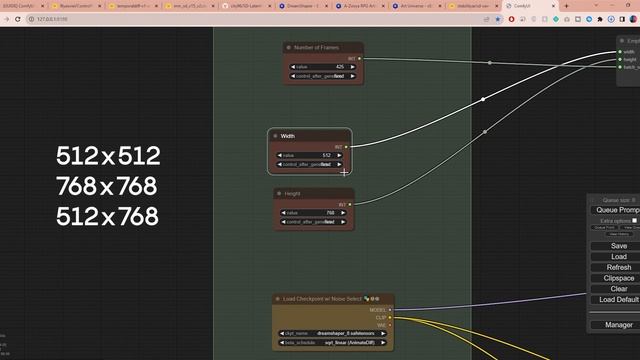Image resolution: width=640 pixels, height=360 pixels.
Task: Decrease Number of Frames value with left arrow
Action: [293, 67]
